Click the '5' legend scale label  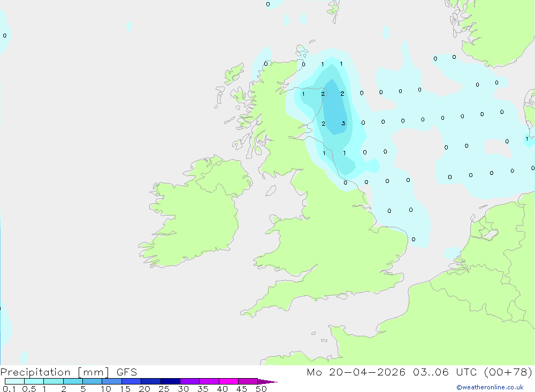point(83,389)
